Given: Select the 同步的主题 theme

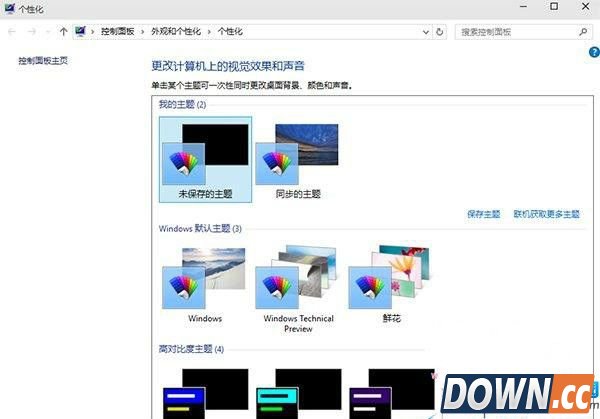Looking at the screenshot, I should pyautogui.click(x=298, y=160).
